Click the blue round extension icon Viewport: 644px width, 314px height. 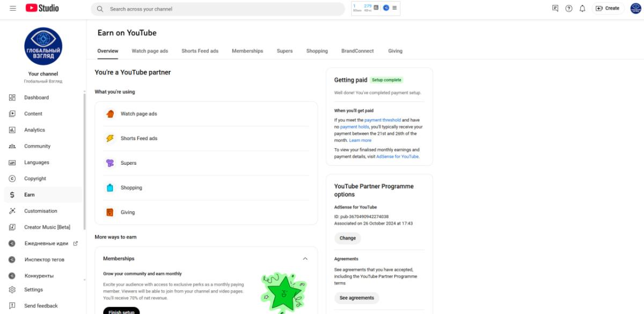[386, 8]
